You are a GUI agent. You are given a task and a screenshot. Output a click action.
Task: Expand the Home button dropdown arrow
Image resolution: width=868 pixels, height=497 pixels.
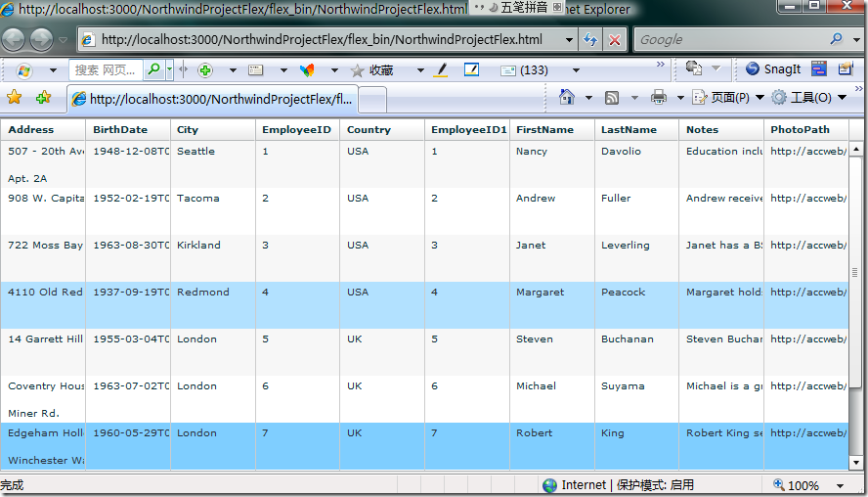[588, 98]
